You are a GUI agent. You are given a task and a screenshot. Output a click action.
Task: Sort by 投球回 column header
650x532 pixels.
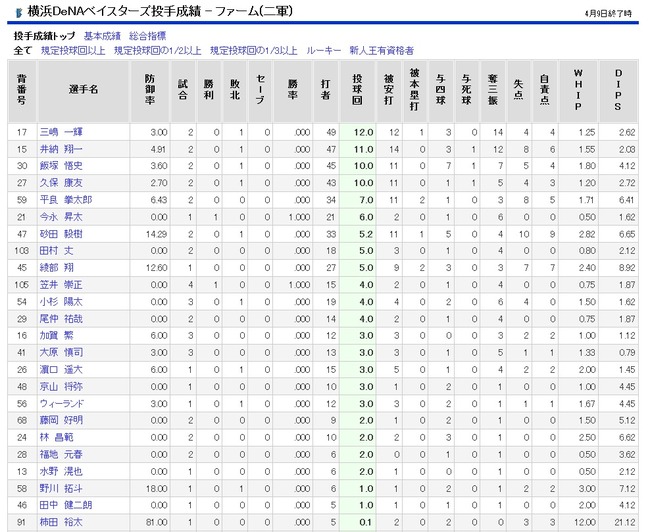(x=358, y=90)
